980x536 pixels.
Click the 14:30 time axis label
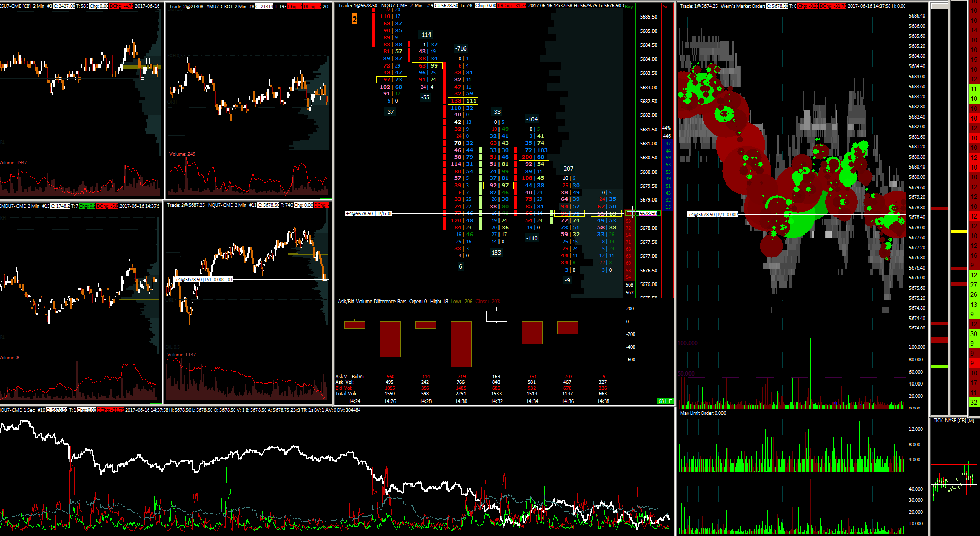click(461, 401)
